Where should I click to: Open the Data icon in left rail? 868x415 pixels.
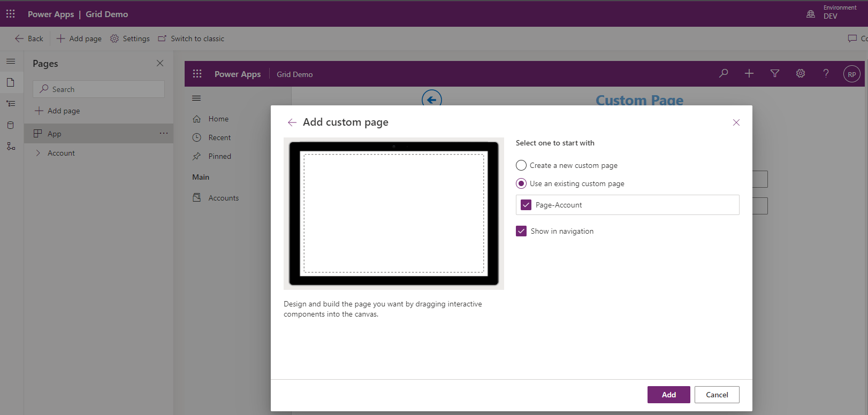[x=11, y=125]
